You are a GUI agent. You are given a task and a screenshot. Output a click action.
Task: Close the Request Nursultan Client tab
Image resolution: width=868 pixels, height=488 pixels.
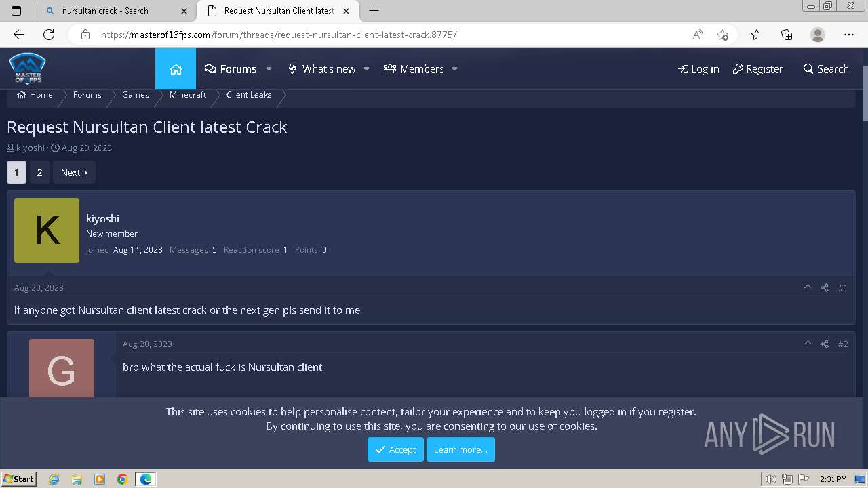click(x=347, y=11)
